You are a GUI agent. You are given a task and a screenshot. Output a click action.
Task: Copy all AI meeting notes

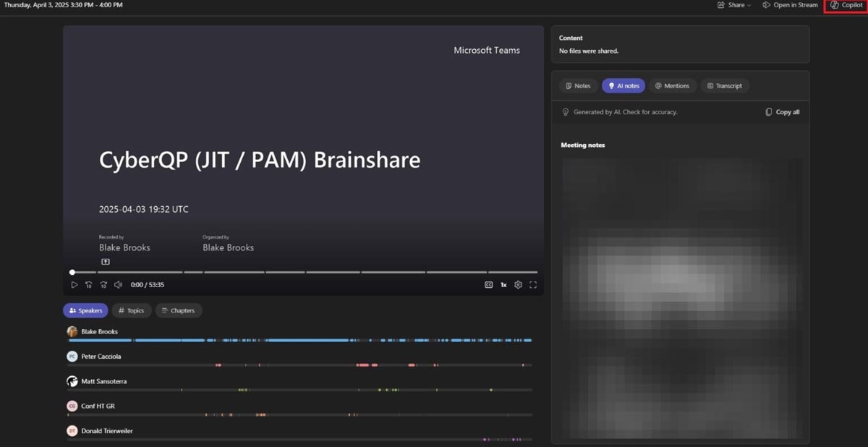tap(783, 112)
